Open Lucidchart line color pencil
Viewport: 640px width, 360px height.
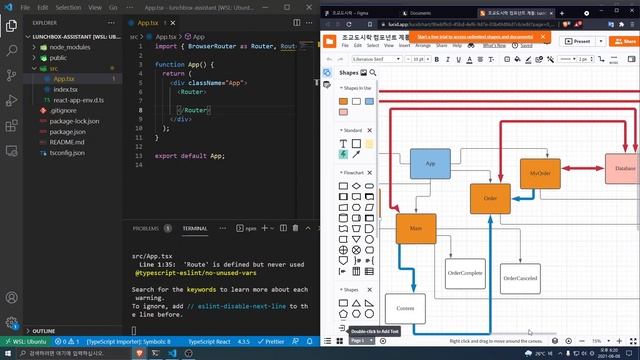528,60
